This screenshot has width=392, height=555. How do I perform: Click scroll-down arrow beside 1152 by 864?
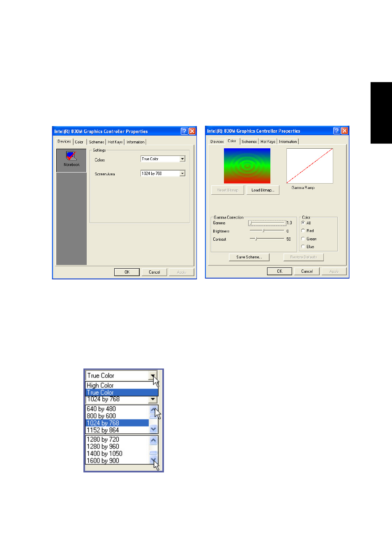point(153,429)
